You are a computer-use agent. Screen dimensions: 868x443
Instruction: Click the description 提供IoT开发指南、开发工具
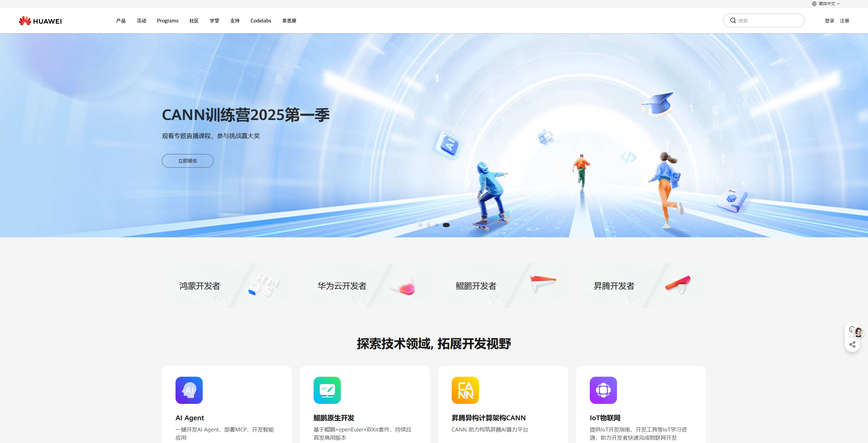point(638,434)
